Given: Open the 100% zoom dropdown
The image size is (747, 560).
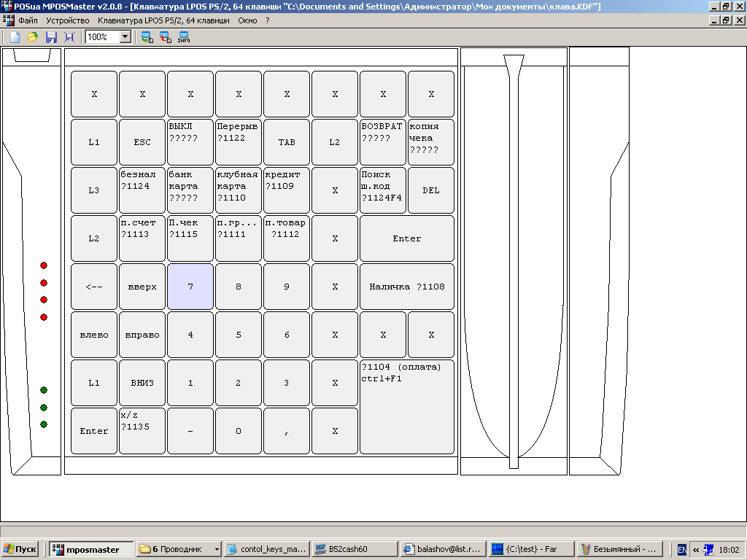Looking at the screenshot, I should click(x=125, y=36).
